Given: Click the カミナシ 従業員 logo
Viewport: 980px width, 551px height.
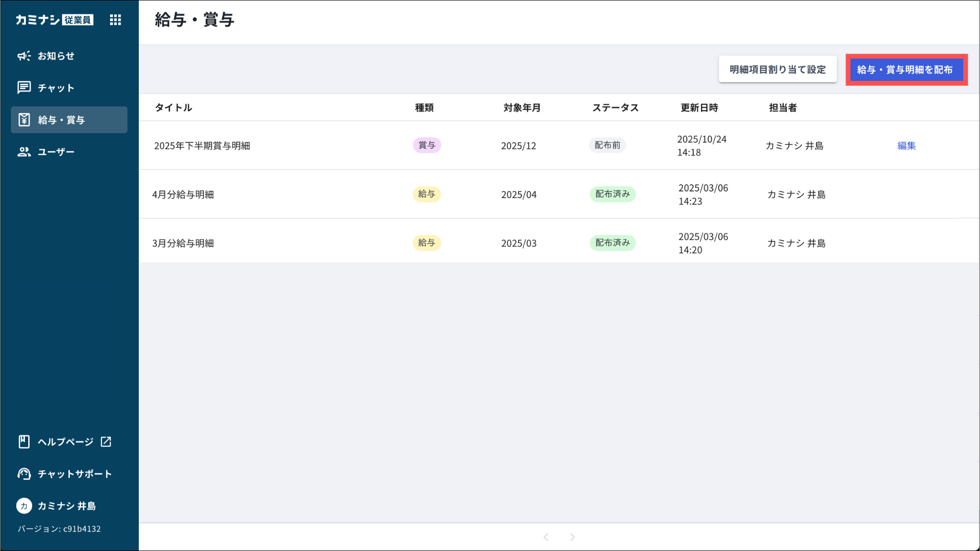Looking at the screenshot, I should pyautogui.click(x=55, y=20).
